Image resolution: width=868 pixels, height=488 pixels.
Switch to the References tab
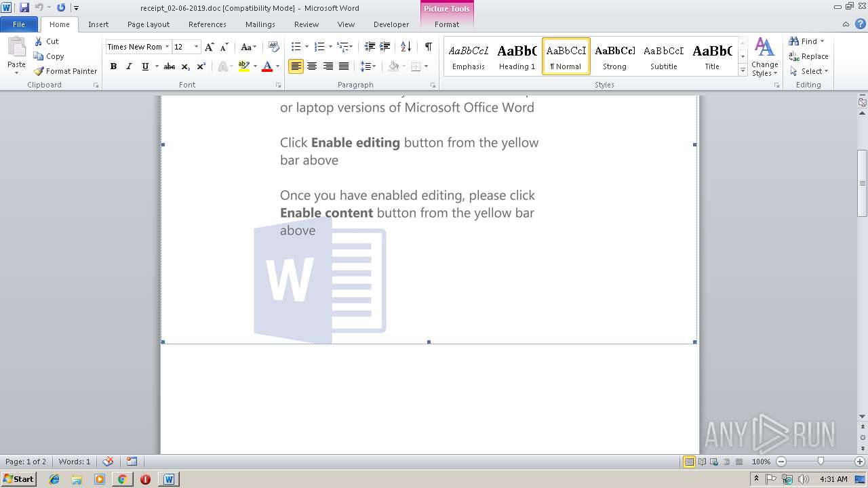[x=208, y=24]
